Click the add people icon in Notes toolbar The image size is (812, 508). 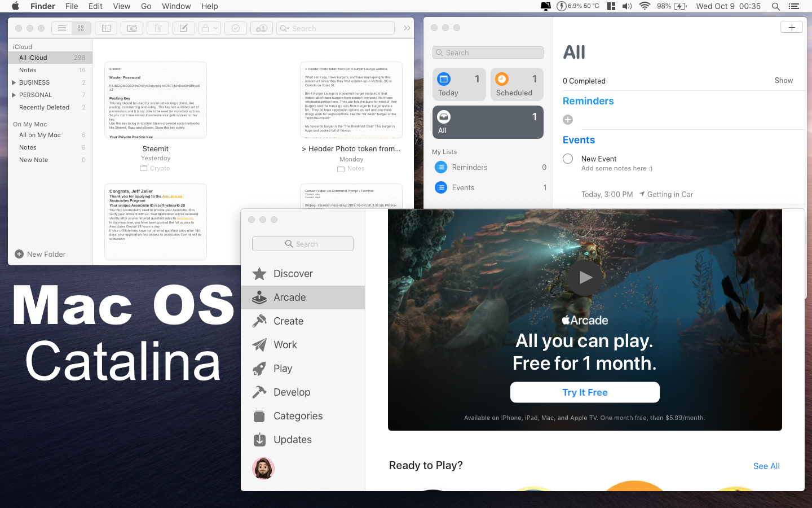pos(262,28)
